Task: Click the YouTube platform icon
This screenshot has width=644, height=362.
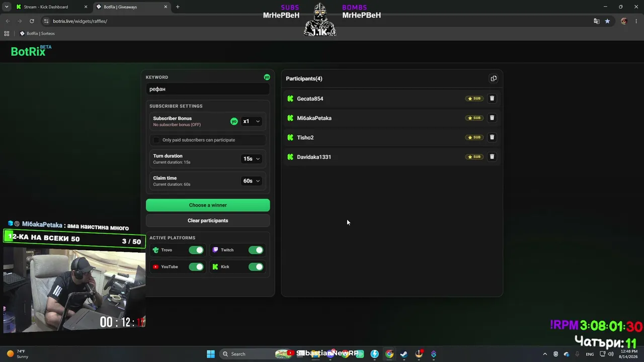Action: [155, 267]
